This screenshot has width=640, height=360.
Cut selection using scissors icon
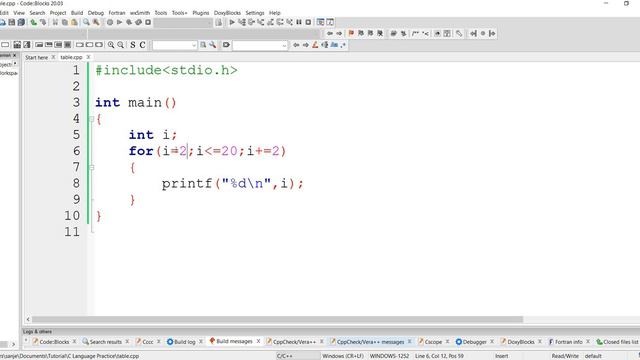pyautogui.click(x=55, y=22)
